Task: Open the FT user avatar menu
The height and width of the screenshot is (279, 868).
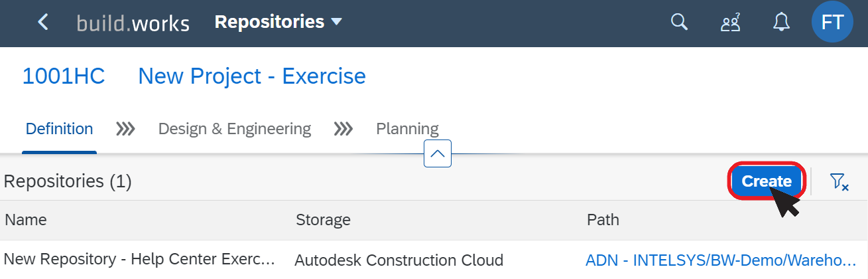Action: 832,23
